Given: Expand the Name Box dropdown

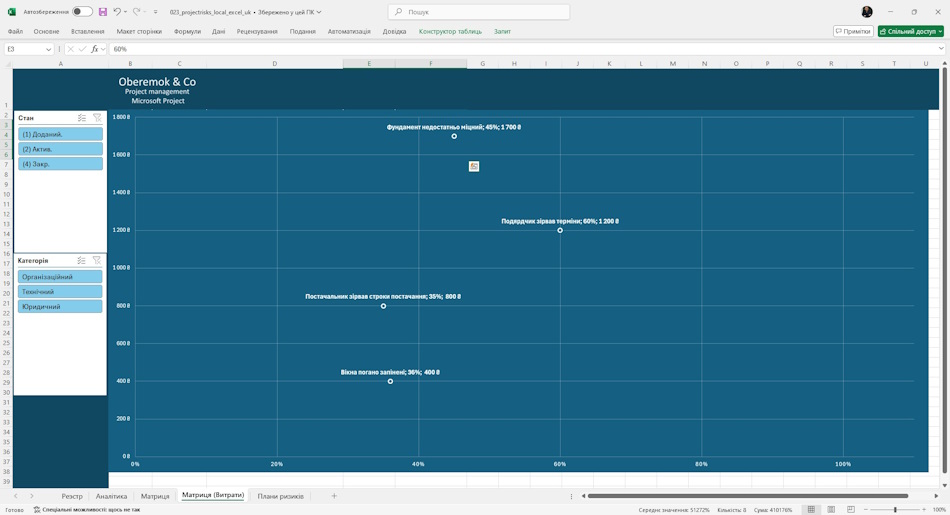Looking at the screenshot, I should 48,49.
